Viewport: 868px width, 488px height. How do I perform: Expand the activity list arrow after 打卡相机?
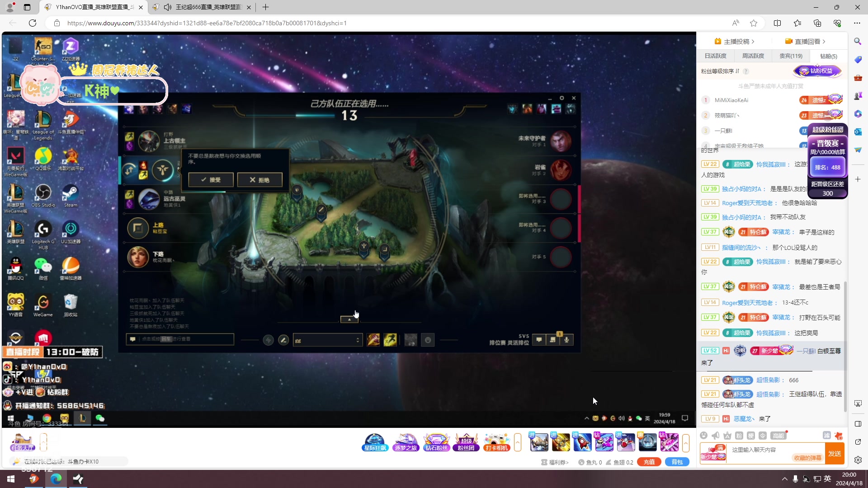[x=518, y=442]
